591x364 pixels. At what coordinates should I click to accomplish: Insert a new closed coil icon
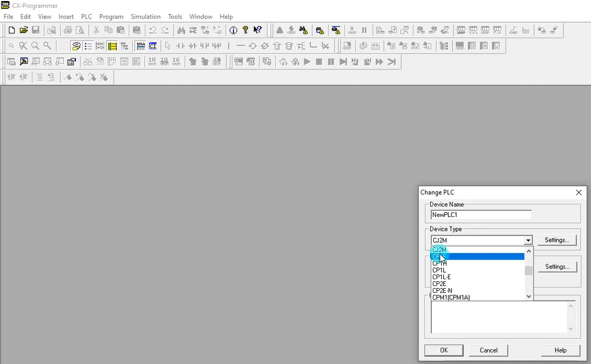click(265, 46)
